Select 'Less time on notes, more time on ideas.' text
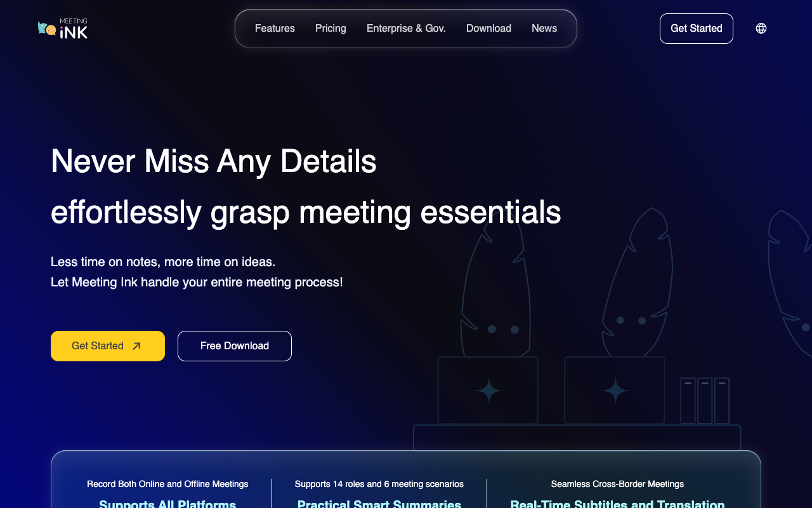The width and height of the screenshot is (812, 508). (163, 262)
